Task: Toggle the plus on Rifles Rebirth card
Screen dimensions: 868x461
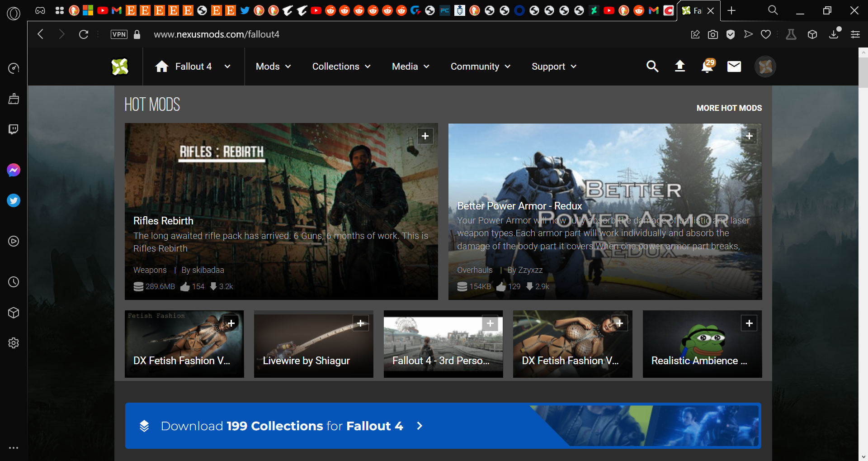Action: [425, 136]
